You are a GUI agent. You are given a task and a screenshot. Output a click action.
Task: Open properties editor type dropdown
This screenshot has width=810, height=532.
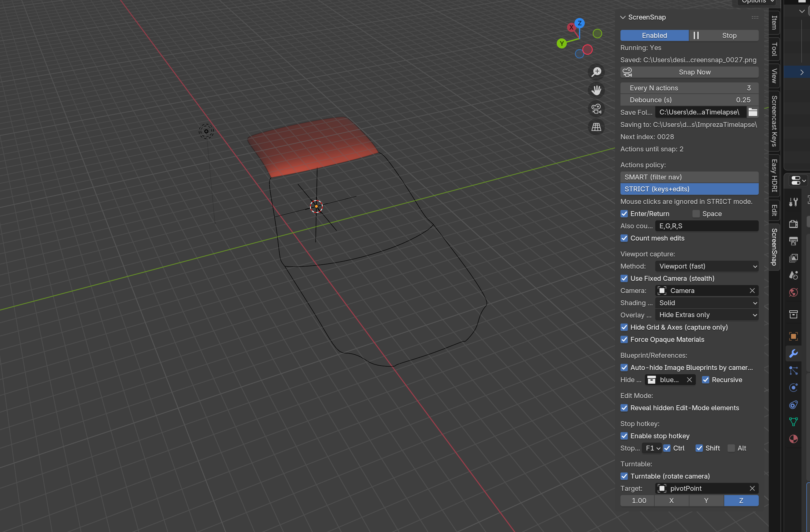798,180
